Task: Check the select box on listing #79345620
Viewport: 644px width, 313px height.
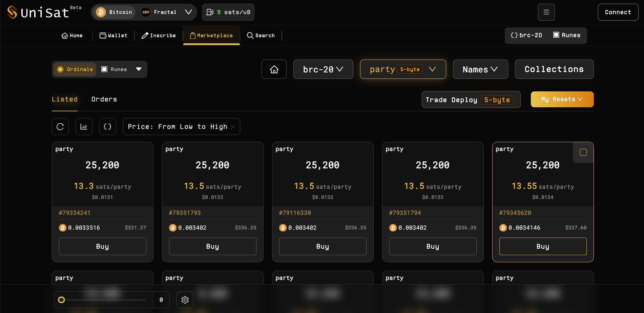Action: pos(583,152)
